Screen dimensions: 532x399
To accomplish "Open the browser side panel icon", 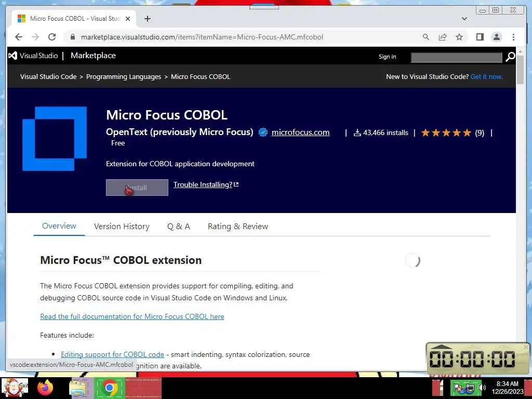I will pyautogui.click(x=480, y=37).
